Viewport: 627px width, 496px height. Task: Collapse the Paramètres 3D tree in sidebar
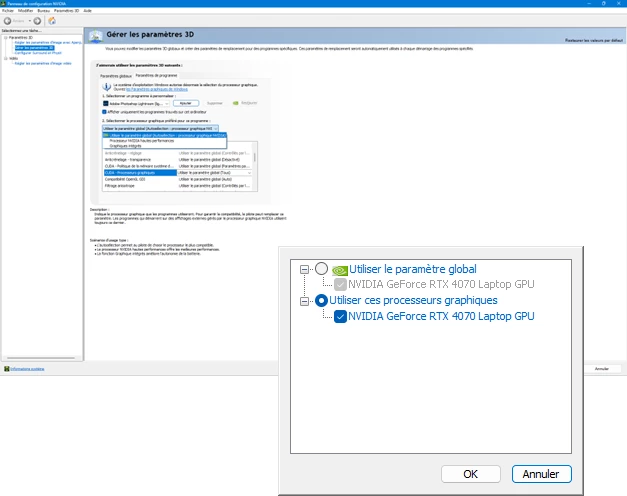tap(6, 38)
